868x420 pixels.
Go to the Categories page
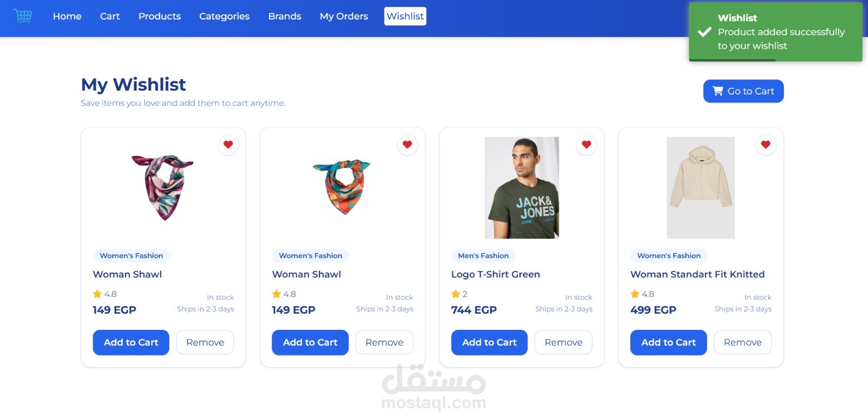[x=224, y=16]
